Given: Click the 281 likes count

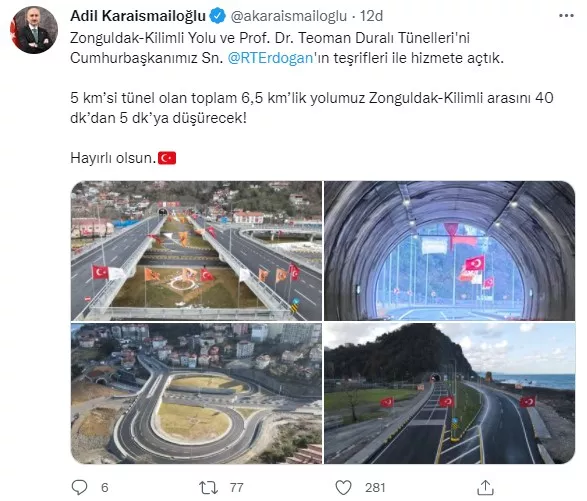Looking at the screenshot, I should tap(375, 488).
